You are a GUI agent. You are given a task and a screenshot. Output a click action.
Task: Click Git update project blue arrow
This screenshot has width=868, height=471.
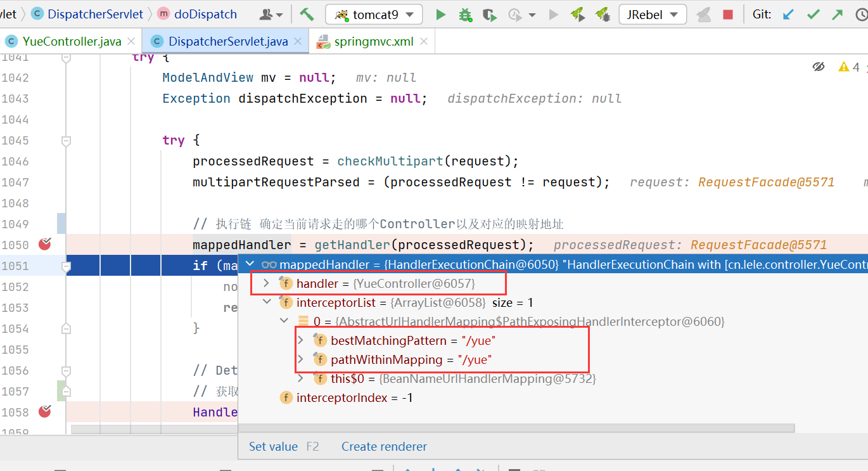point(788,14)
